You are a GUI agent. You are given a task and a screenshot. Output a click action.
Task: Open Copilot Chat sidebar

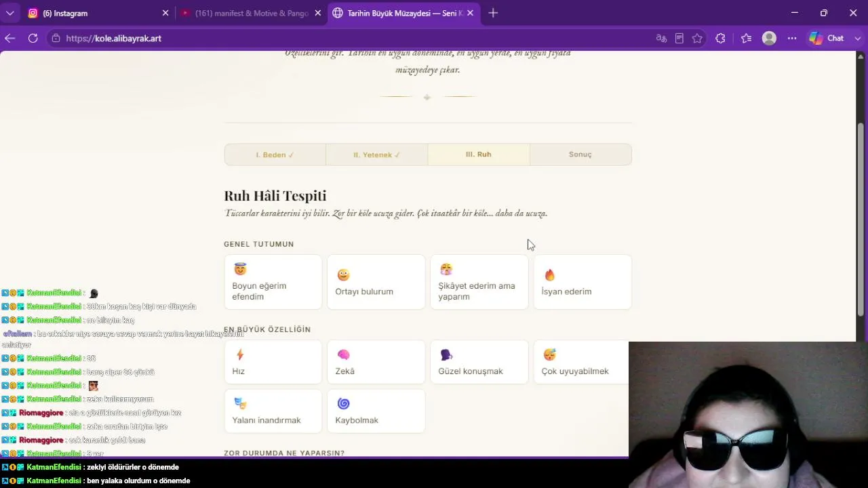[x=827, y=39]
